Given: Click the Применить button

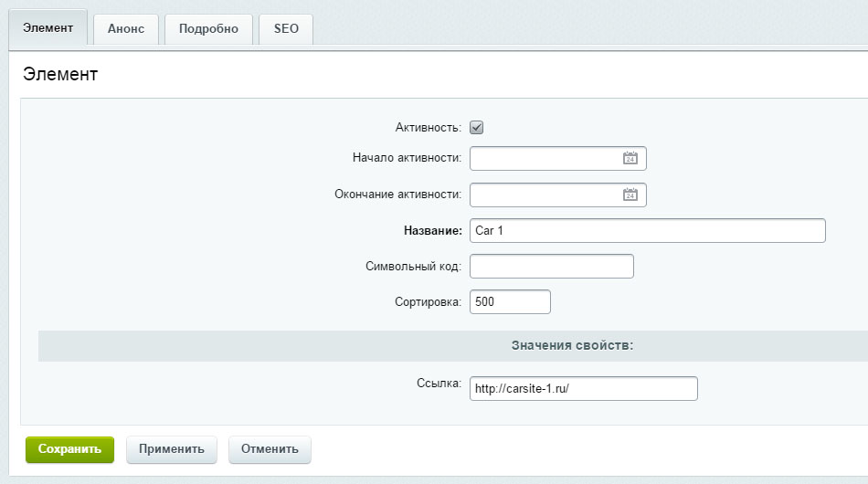Looking at the screenshot, I should [x=171, y=449].
